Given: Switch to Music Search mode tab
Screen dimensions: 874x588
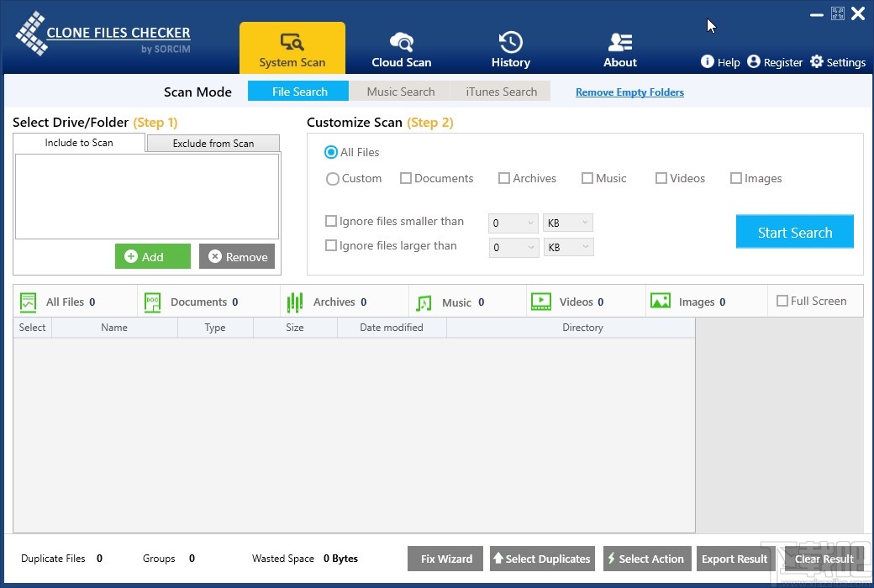Looking at the screenshot, I should [401, 92].
